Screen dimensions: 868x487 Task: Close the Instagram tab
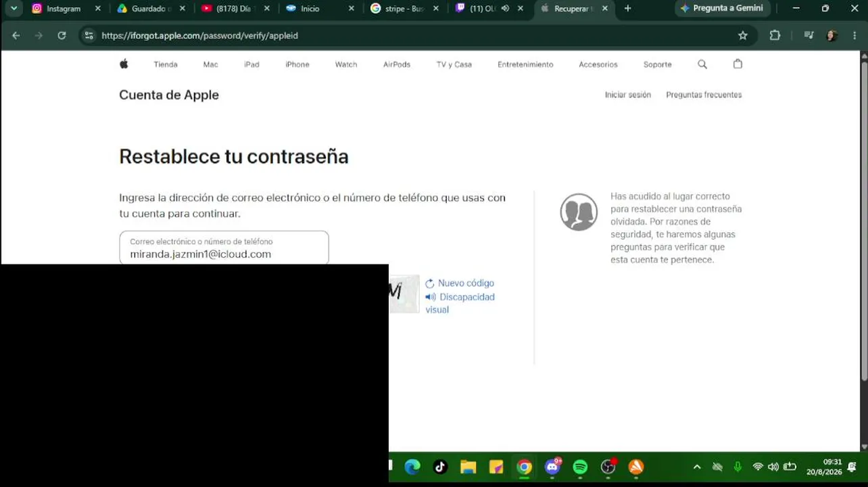tap(98, 8)
